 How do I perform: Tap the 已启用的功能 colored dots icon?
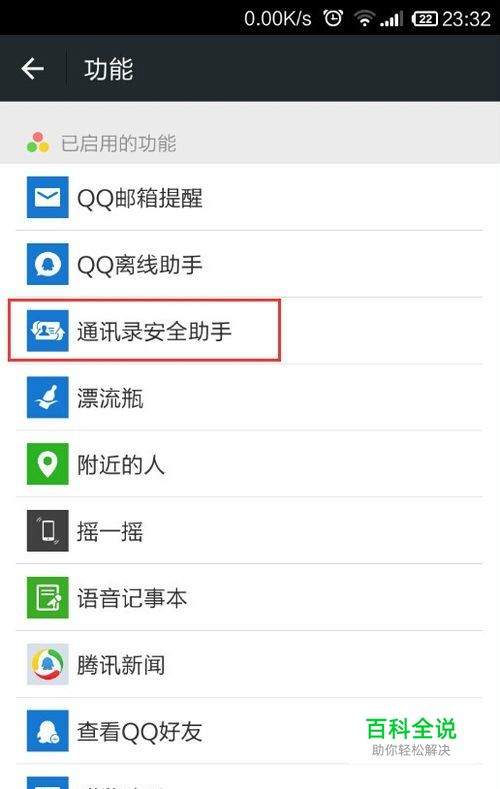pyautogui.click(x=38, y=142)
